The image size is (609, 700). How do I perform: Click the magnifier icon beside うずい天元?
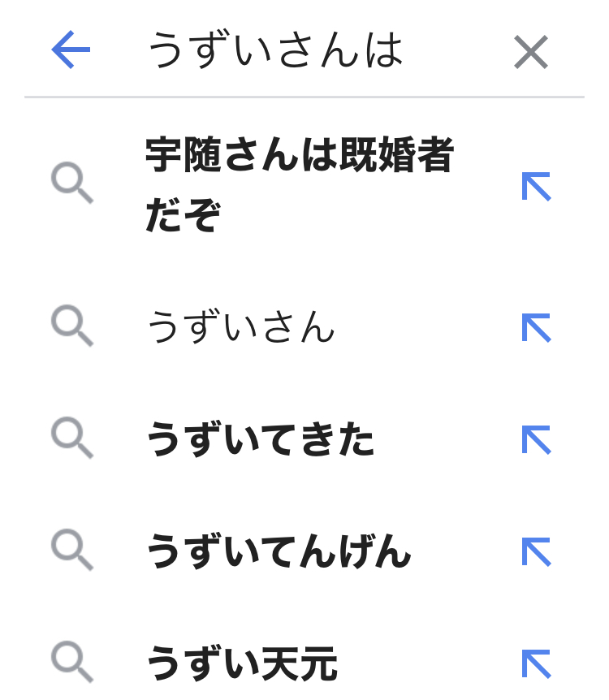(71, 662)
